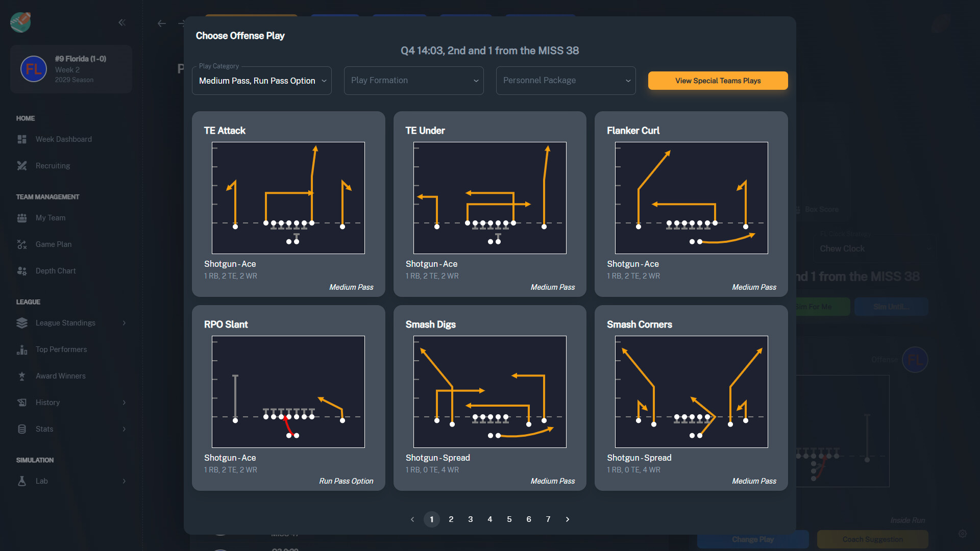Select the RPO Slant play icon

point(289,391)
